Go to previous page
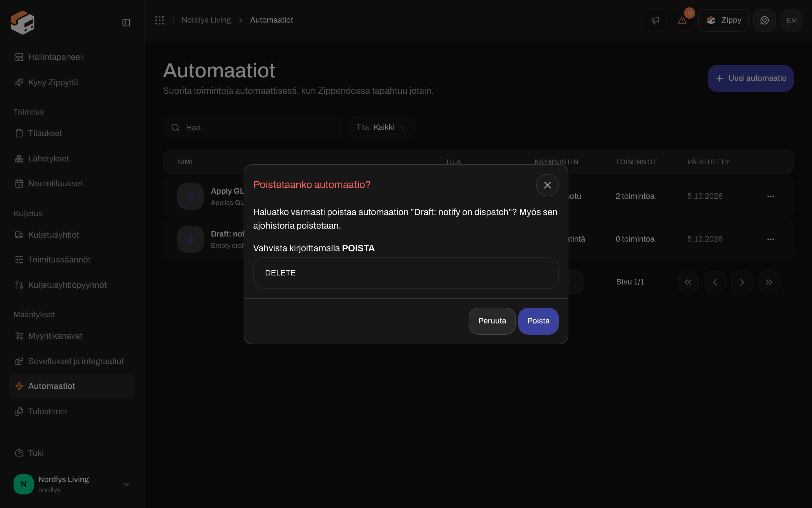812x508 pixels. pos(715,282)
